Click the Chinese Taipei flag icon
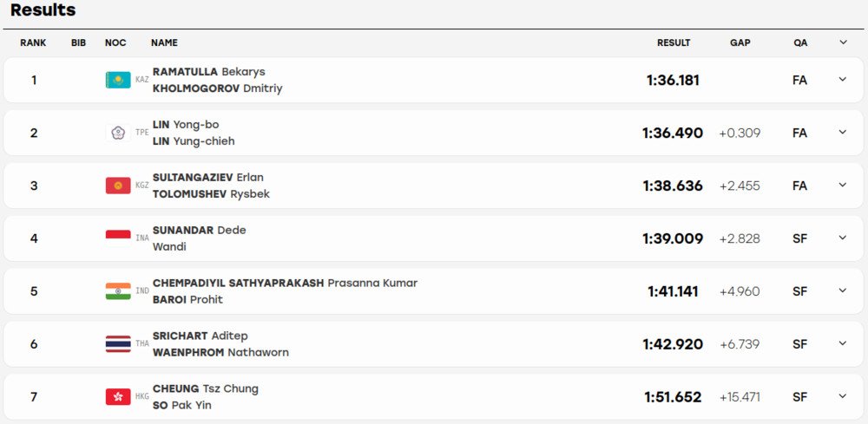Screen dimensions: 868x424 coord(118,133)
